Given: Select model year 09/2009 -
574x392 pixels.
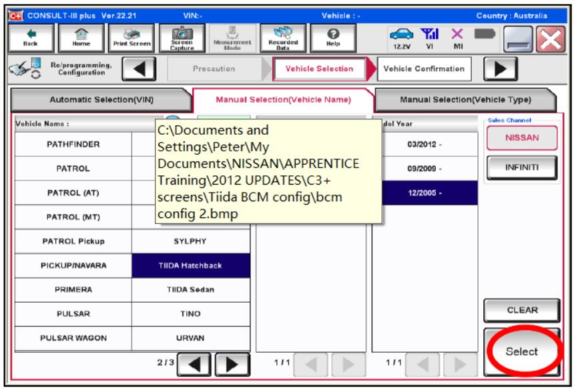Looking at the screenshot, I should click(429, 169).
